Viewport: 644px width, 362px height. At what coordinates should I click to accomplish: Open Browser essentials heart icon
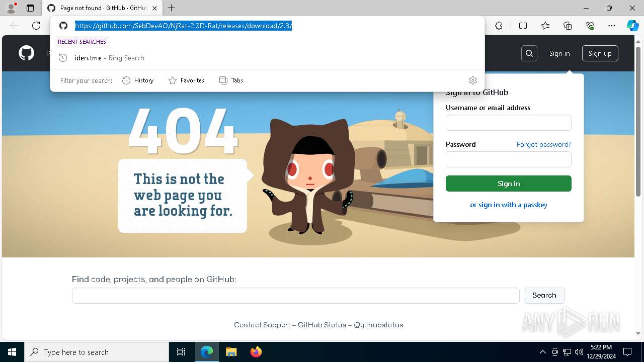pos(590,26)
